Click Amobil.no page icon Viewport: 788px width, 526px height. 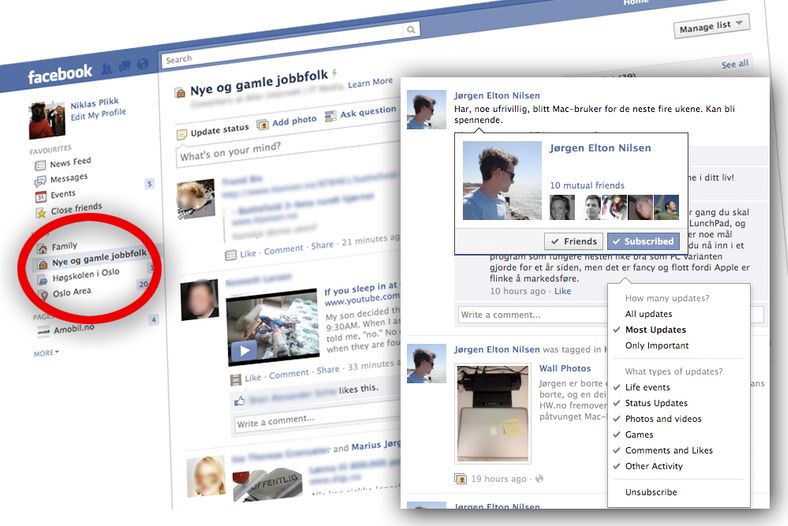point(44,331)
